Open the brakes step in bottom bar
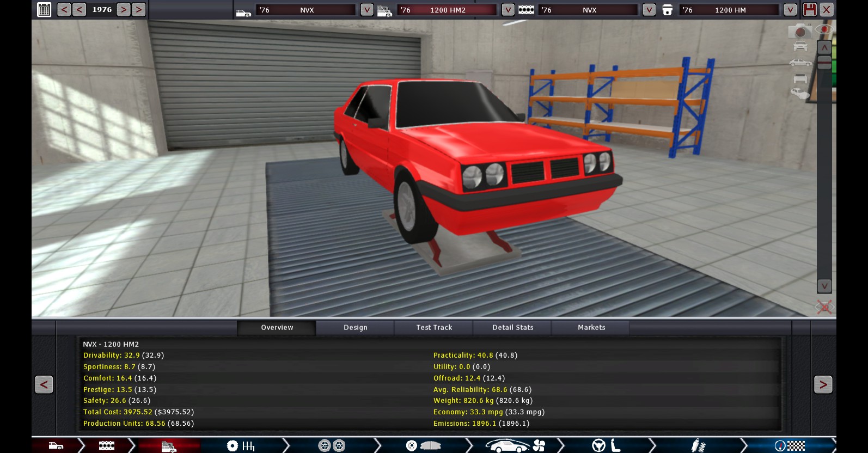The image size is (868, 453). (423, 446)
